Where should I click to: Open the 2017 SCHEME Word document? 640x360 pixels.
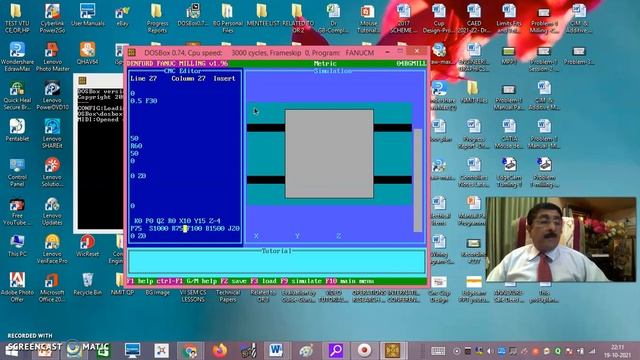[x=403, y=18]
